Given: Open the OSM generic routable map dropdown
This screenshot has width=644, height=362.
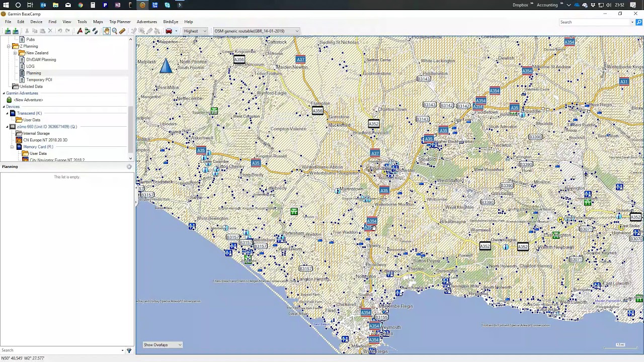Looking at the screenshot, I should [x=256, y=31].
